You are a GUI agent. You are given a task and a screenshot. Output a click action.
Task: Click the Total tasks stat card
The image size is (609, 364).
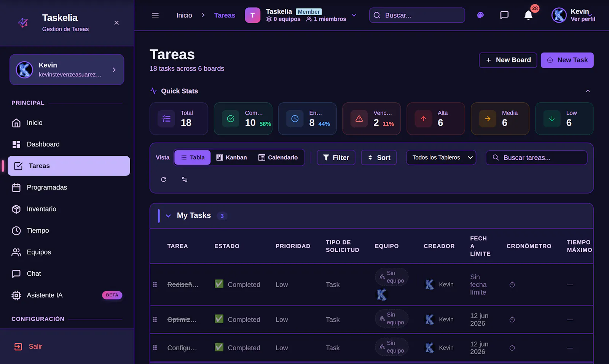click(179, 119)
